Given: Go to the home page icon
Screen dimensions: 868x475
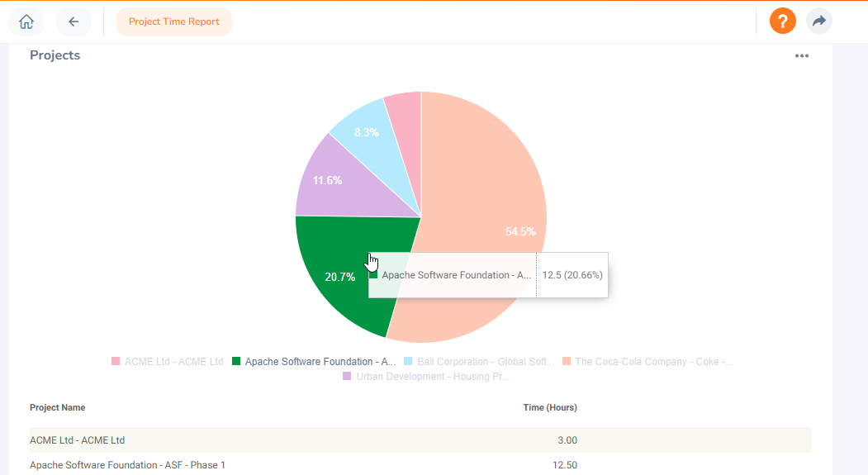Looking at the screenshot, I should pos(26,21).
